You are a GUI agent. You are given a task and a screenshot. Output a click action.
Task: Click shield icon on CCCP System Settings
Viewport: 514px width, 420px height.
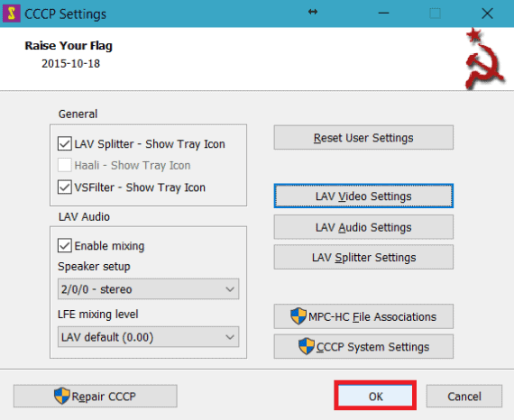307,346
